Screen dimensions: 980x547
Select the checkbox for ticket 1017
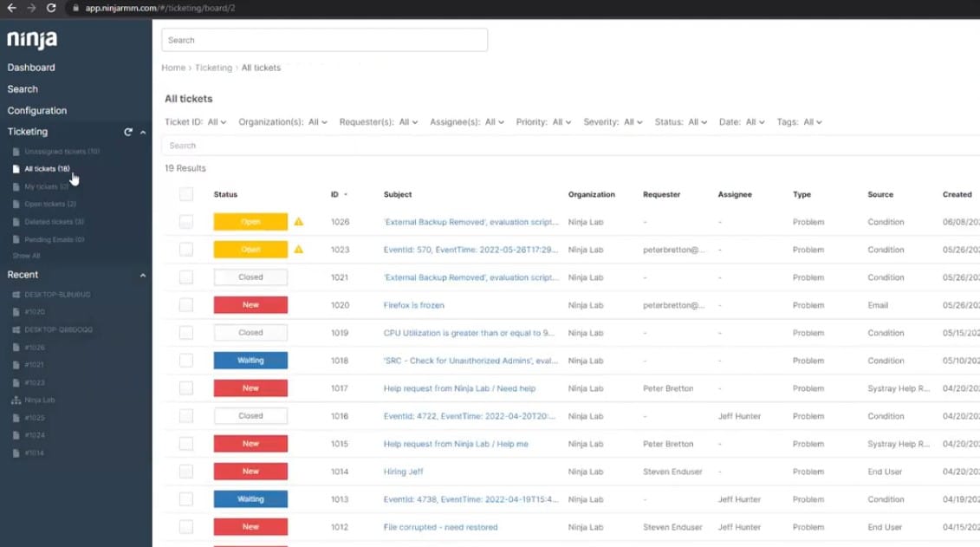point(186,387)
